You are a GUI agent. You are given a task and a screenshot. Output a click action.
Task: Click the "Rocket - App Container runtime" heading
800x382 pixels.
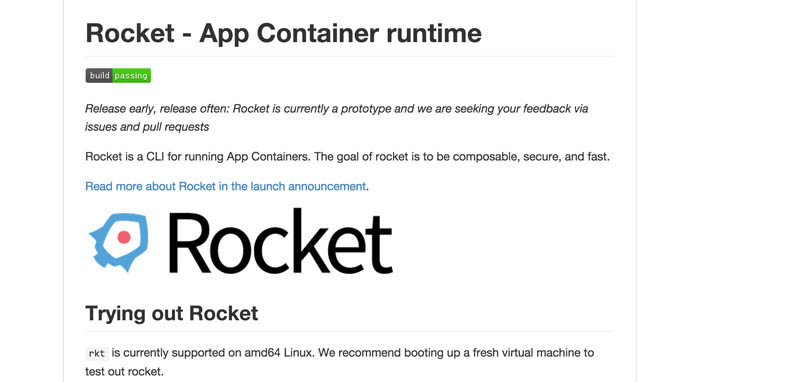tap(284, 33)
